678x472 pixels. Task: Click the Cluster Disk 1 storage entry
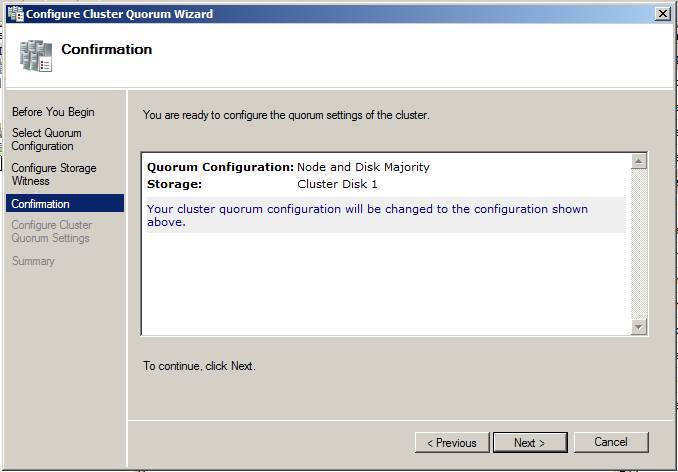click(x=337, y=184)
